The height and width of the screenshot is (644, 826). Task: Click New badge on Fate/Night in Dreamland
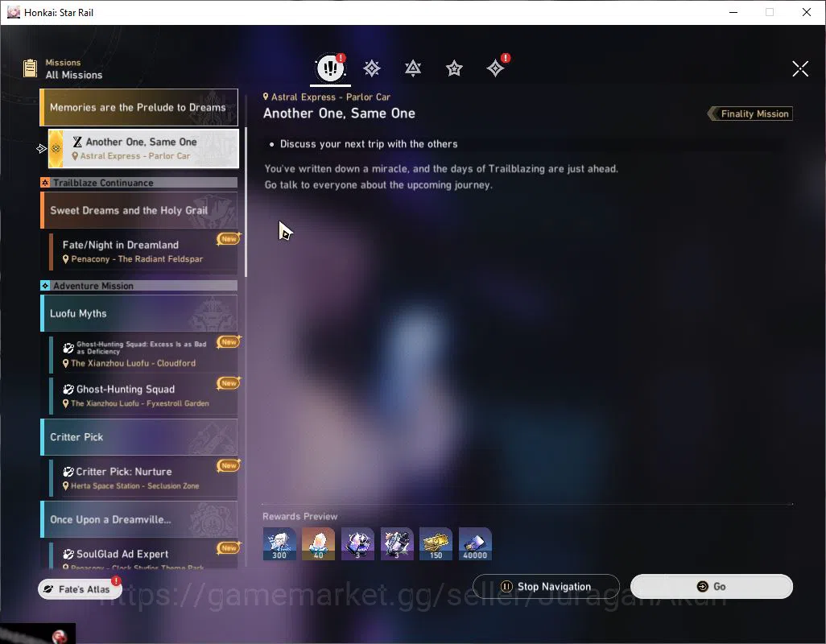(x=229, y=238)
